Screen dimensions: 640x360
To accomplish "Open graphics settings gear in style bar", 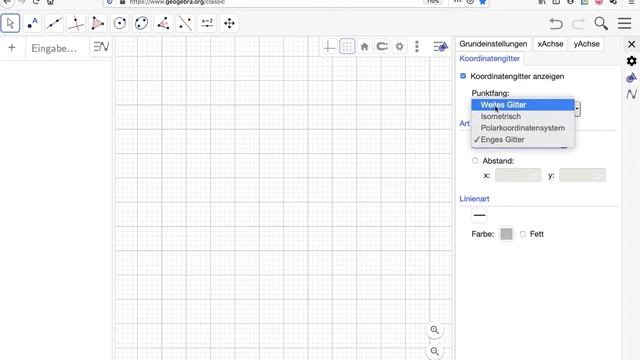I will coord(400,47).
